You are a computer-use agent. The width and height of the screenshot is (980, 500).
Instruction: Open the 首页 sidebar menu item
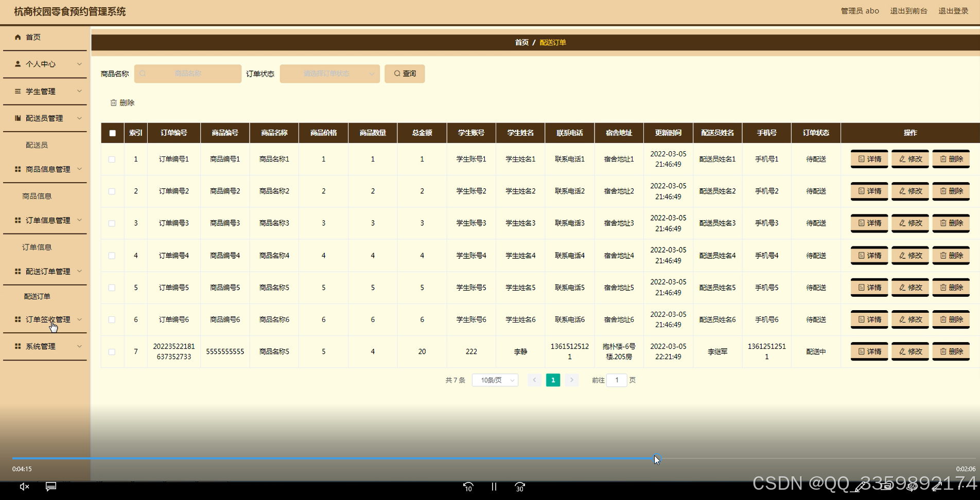tap(45, 37)
